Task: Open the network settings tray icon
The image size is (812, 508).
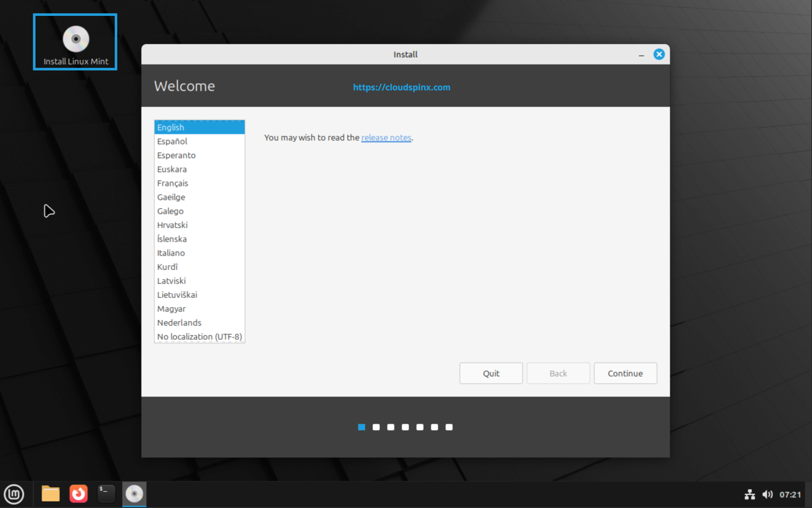Action: pyautogui.click(x=749, y=494)
